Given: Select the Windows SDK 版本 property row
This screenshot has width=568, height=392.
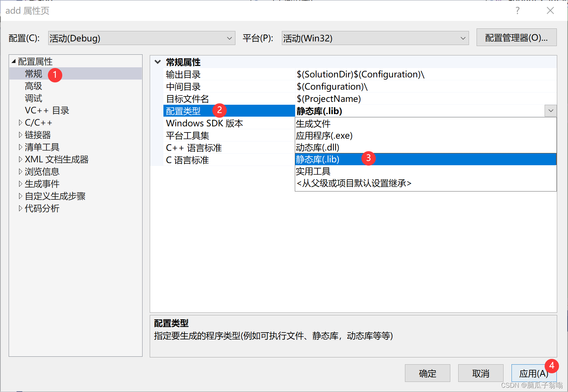Looking at the screenshot, I should click(229, 123).
